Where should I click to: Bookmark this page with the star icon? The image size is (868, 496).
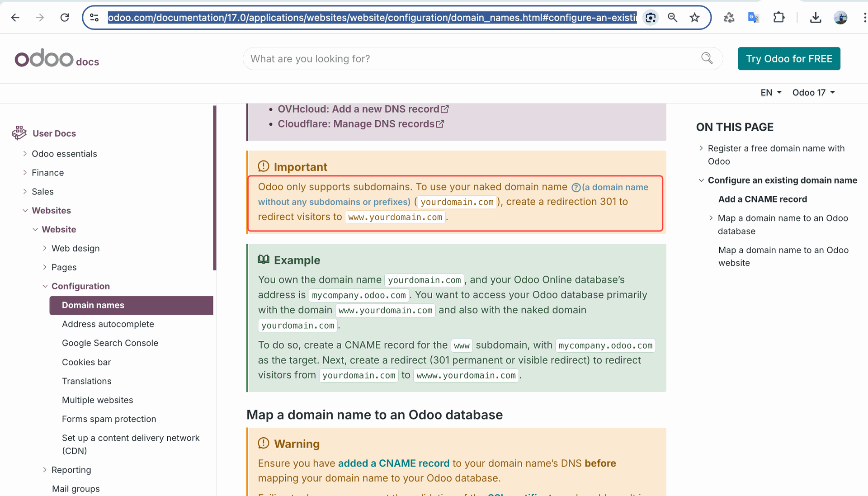pos(694,18)
